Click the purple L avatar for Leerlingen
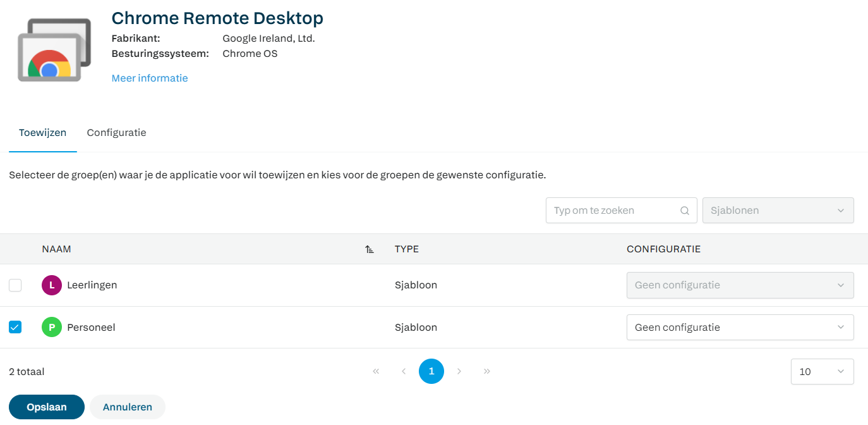This screenshot has width=868, height=425. coord(52,285)
